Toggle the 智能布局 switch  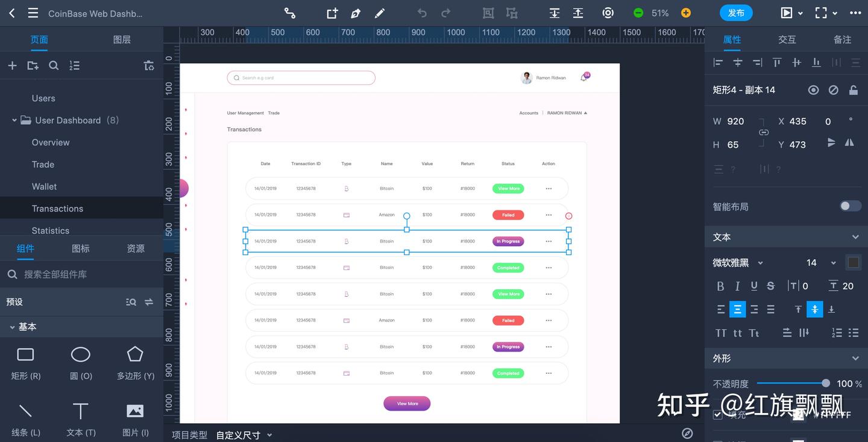[851, 206]
